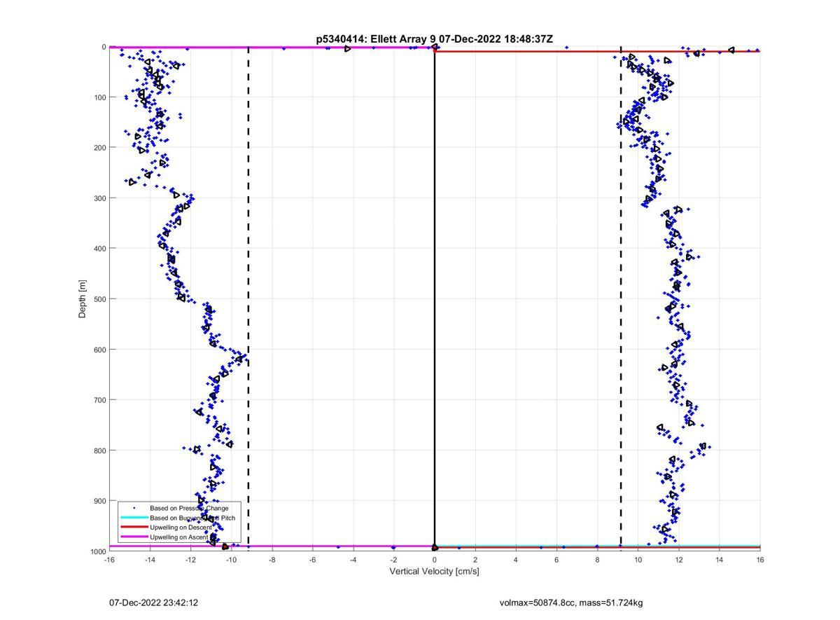Image resolution: width=840 pixels, height=620 pixels.
Task: Click depth-axis tick label '1000'
Action: click(x=97, y=551)
